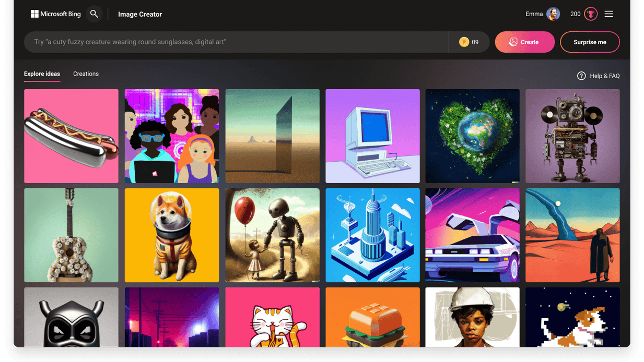Click the Help question mark icon
Screen dimensions: 644x362
click(x=581, y=76)
